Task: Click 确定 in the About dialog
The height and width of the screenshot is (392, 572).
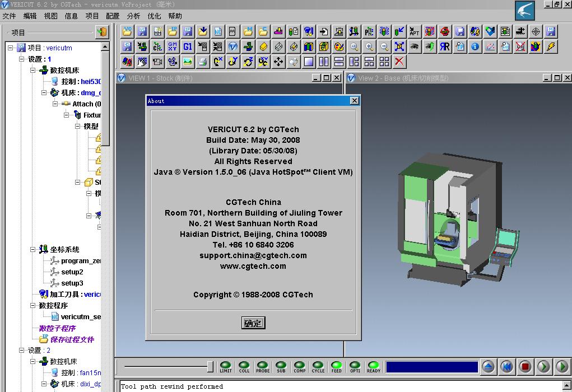Action: [x=253, y=323]
